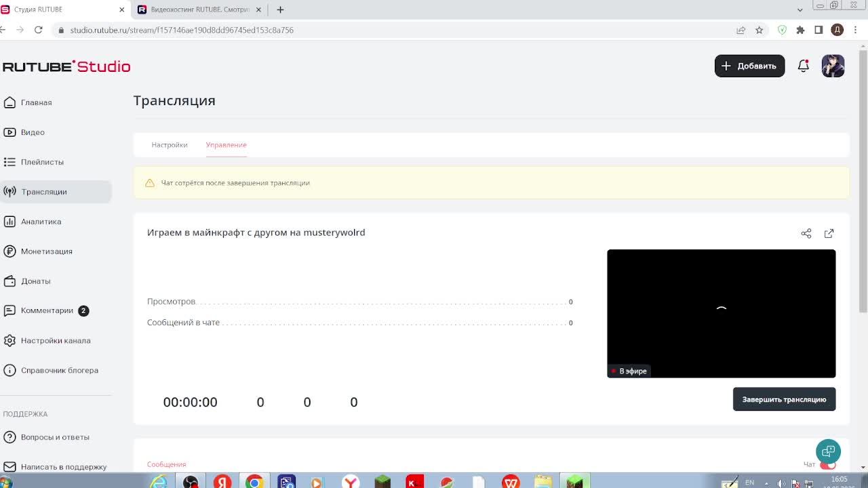Open Настройки канала in sidebar
Screen dimensions: 868x488
click(47, 340)
